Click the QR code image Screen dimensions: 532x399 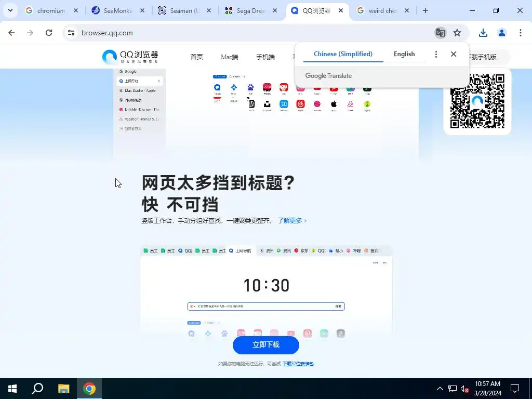pyautogui.click(x=477, y=101)
